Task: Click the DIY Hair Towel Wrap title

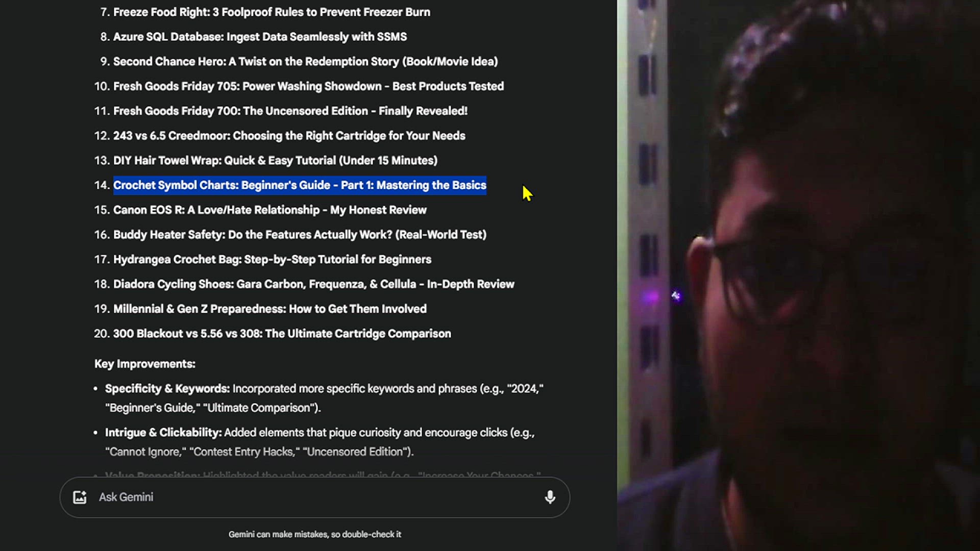Action: click(275, 161)
